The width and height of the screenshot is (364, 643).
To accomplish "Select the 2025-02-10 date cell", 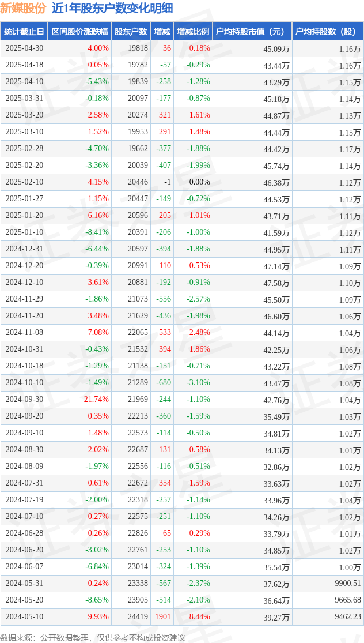I will [24, 182].
